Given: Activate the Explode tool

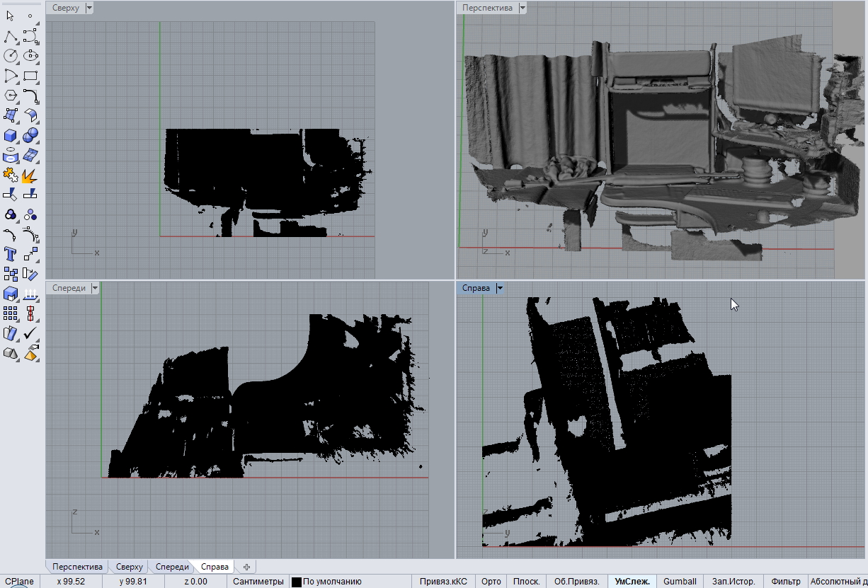Looking at the screenshot, I should tap(30, 175).
